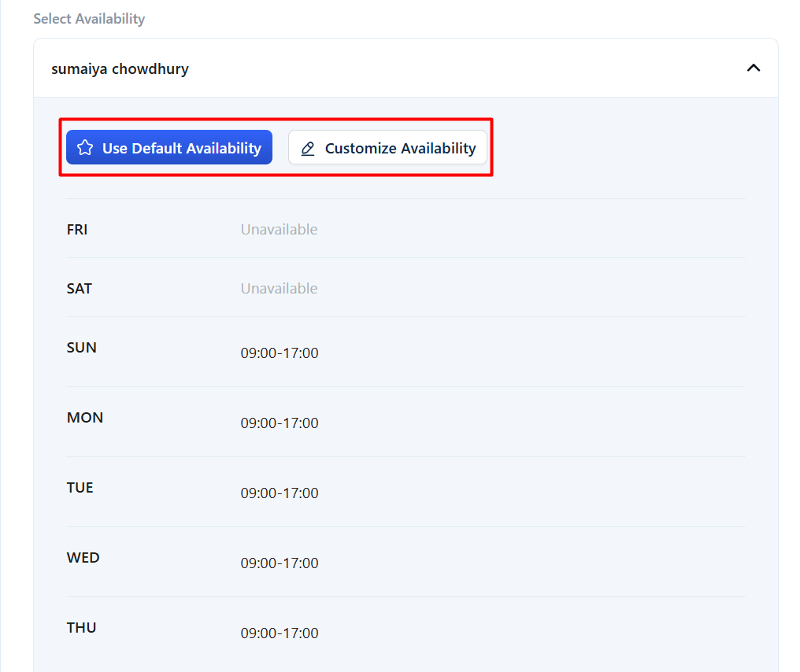This screenshot has width=800, height=672.
Task: Click the Select Availability label
Action: (x=89, y=19)
